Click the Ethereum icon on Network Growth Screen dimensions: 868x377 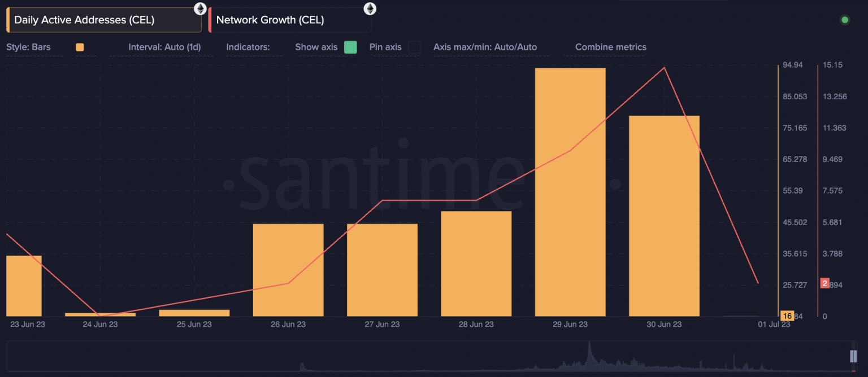370,9
